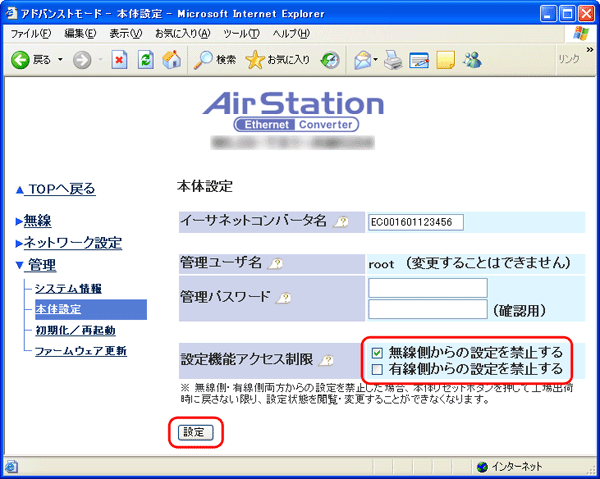Open the ファームウェア更新 page link
The width and height of the screenshot is (600, 479).
click(80, 351)
